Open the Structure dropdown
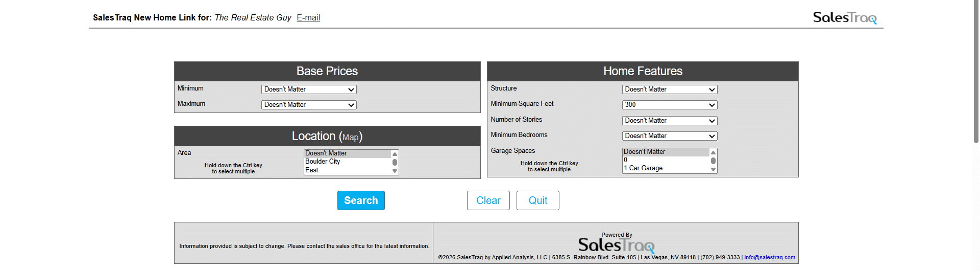 (670, 89)
